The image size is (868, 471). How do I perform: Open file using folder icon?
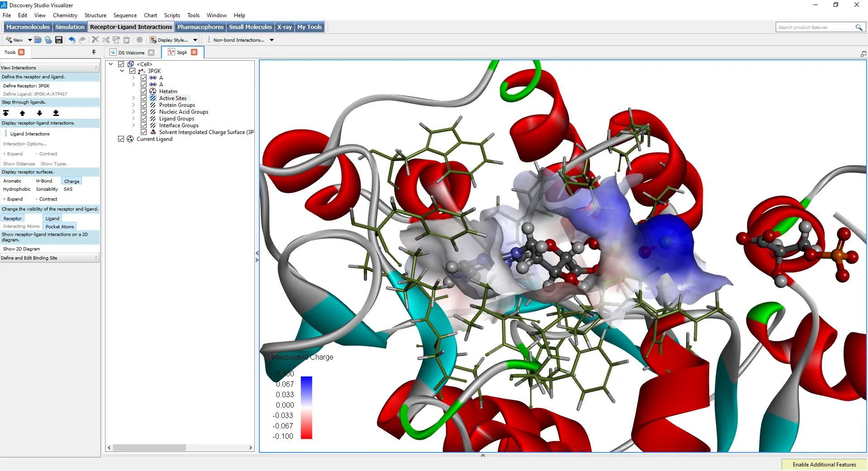pyautogui.click(x=38, y=40)
